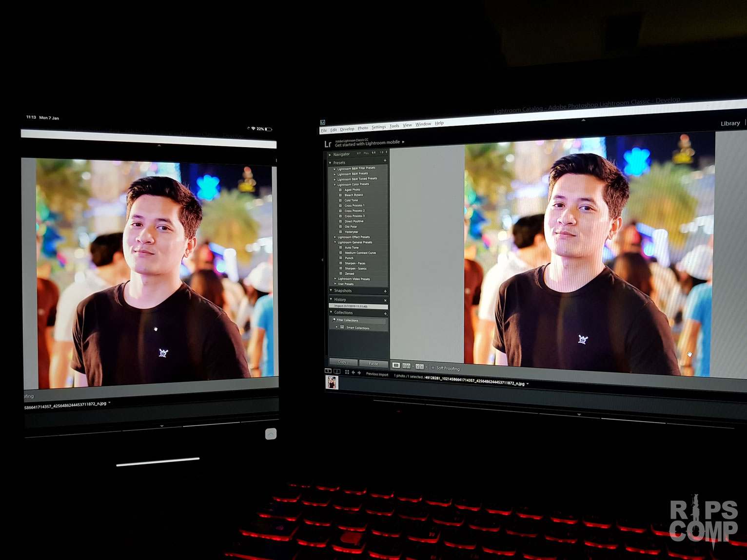Expand the Smart Collections set
This screenshot has height=560, width=747.
337,328
